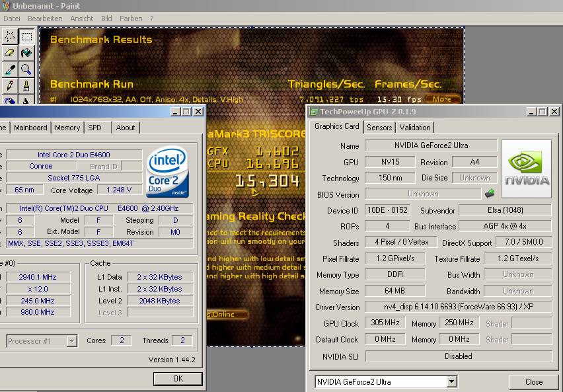Click the Core Voltage value '1.248 V'
The width and height of the screenshot is (563, 392).
coord(119,190)
